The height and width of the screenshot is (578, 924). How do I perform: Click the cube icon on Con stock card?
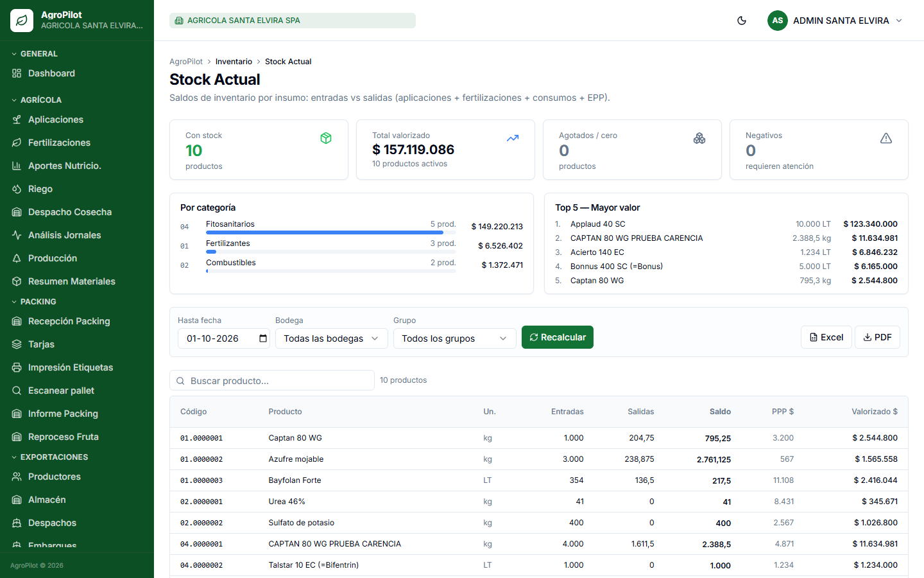(326, 138)
